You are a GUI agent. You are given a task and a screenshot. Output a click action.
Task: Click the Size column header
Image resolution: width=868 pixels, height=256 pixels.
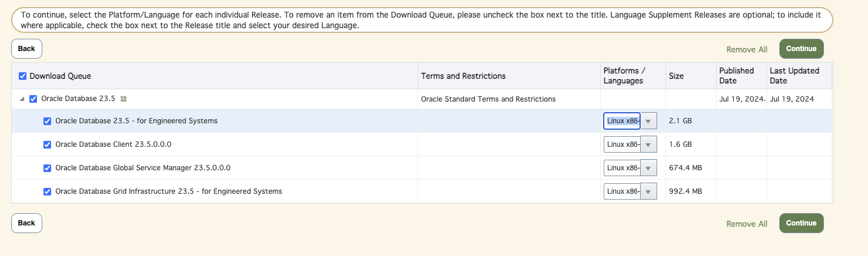676,76
